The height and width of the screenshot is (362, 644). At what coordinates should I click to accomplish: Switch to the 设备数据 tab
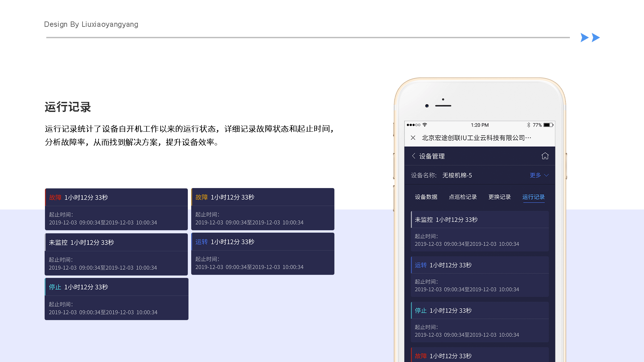[426, 197]
